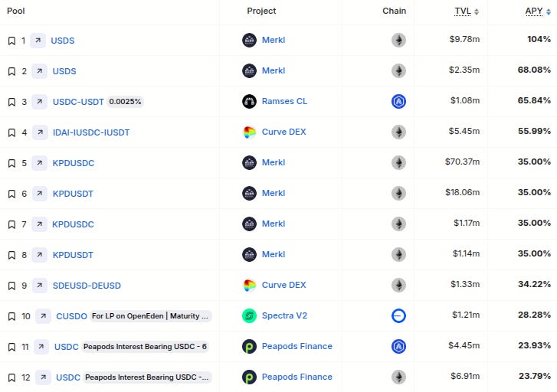
Task: Open the Spectra V2 project link
Action: click(x=284, y=315)
